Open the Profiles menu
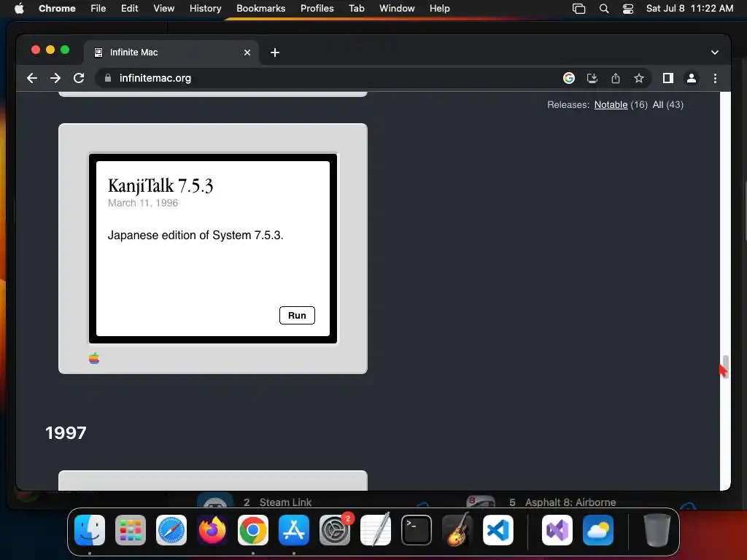Viewport: 747px width, 560px height. coord(317,8)
